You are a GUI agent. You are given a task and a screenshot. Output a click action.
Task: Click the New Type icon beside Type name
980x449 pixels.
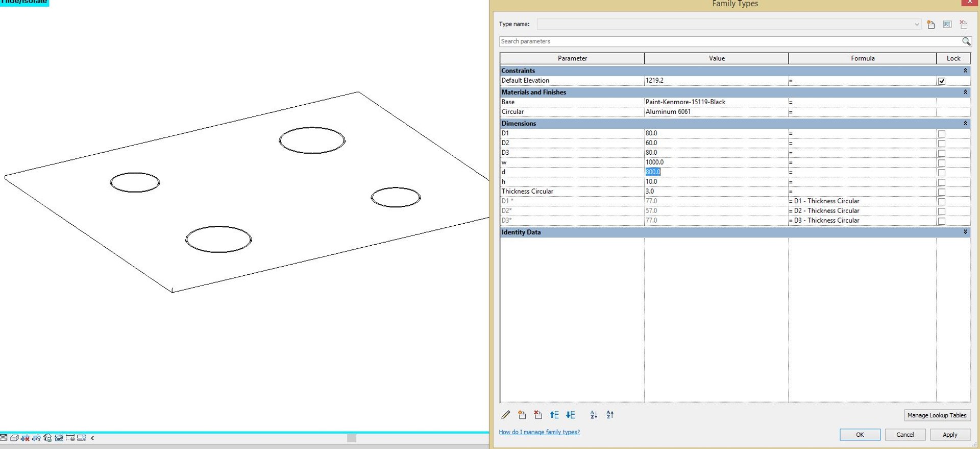coord(931,25)
